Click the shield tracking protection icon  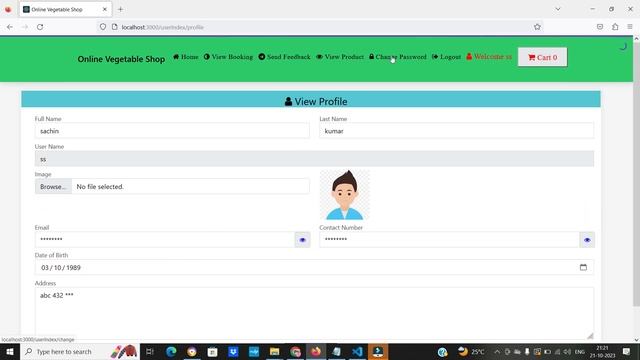pyautogui.click(x=103, y=27)
